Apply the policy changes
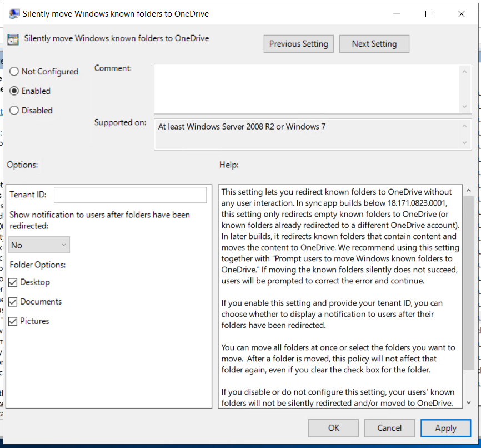 click(x=445, y=428)
